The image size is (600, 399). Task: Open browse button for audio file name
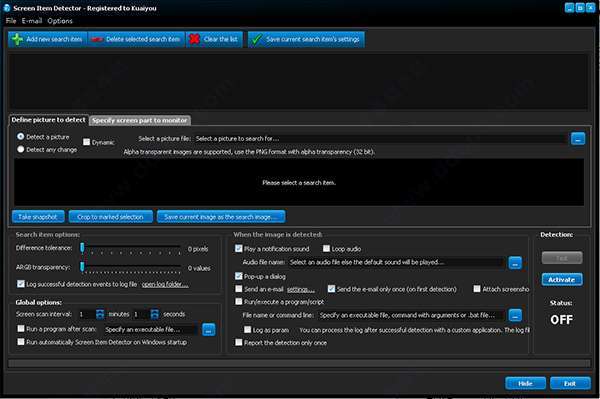(515, 263)
